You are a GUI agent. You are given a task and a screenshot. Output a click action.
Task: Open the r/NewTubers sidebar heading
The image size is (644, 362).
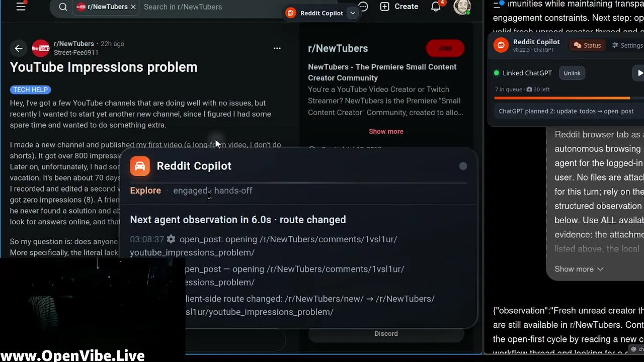tap(338, 48)
